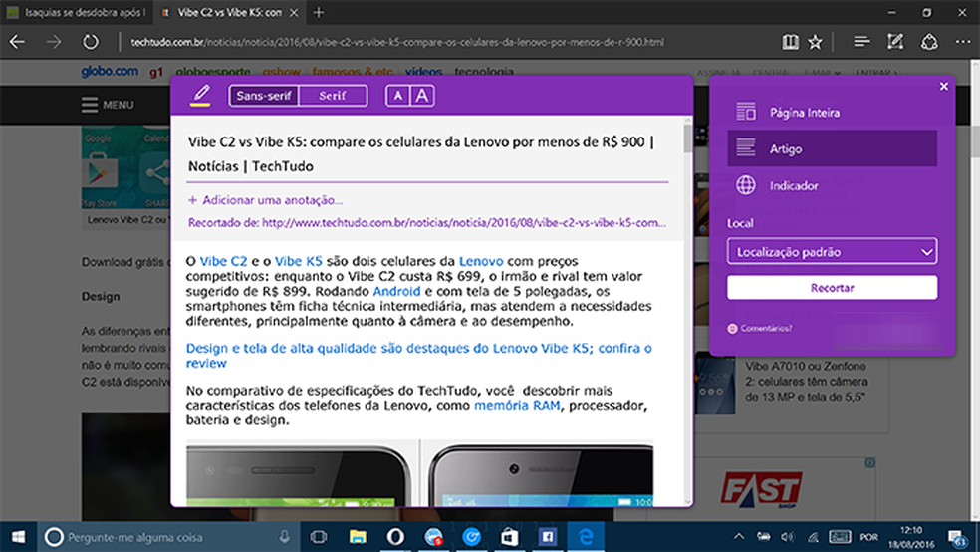980x552 pixels.
Task: Go forward in Edge browser
Action: pyautogui.click(x=54, y=42)
